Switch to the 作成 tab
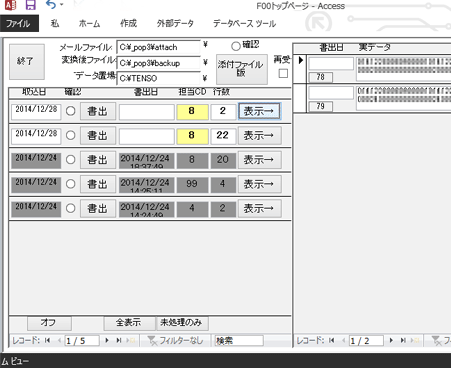The image size is (451, 368). pyautogui.click(x=129, y=23)
